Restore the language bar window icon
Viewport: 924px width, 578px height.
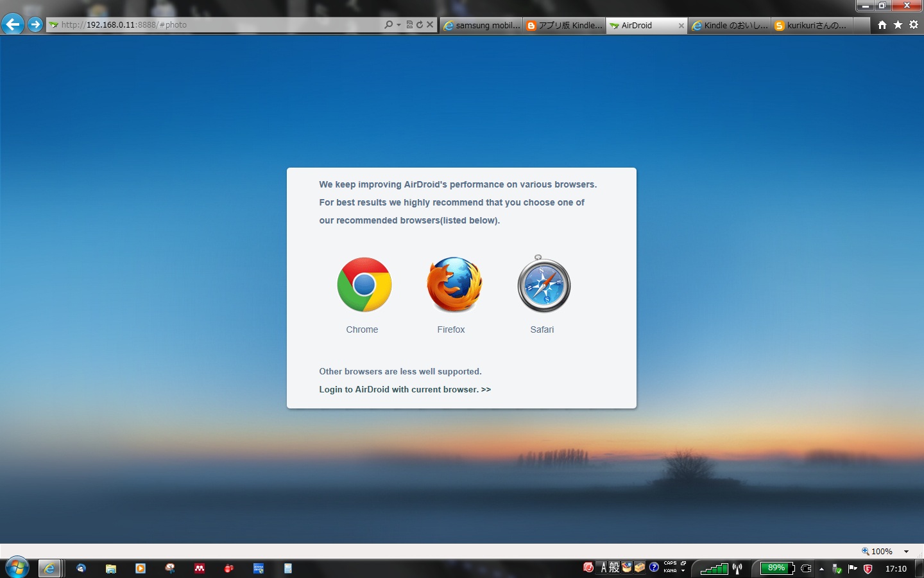(683, 563)
